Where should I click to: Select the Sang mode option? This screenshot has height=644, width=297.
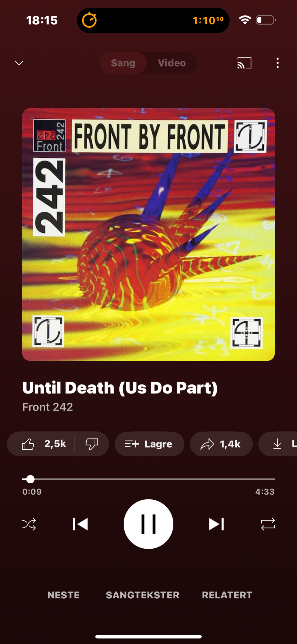point(123,63)
